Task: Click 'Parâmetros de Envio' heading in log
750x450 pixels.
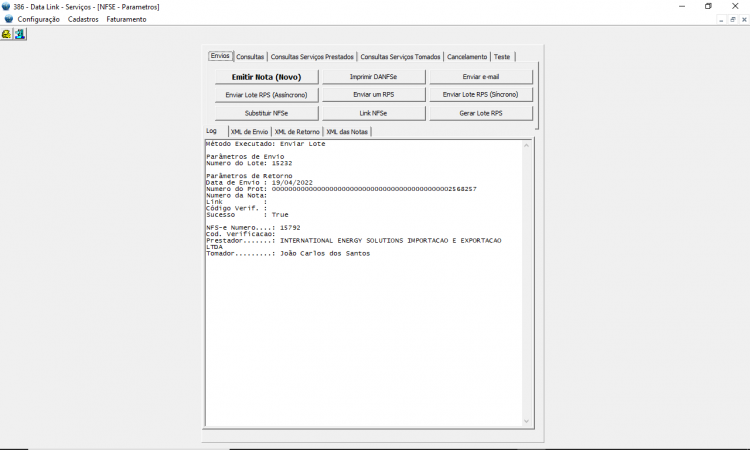Action: (245, 157)
